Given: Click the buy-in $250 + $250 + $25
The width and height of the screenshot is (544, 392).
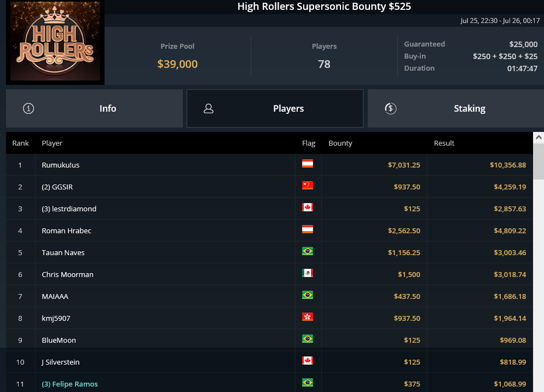Looking at the screenshot, I should pos(505,56).
